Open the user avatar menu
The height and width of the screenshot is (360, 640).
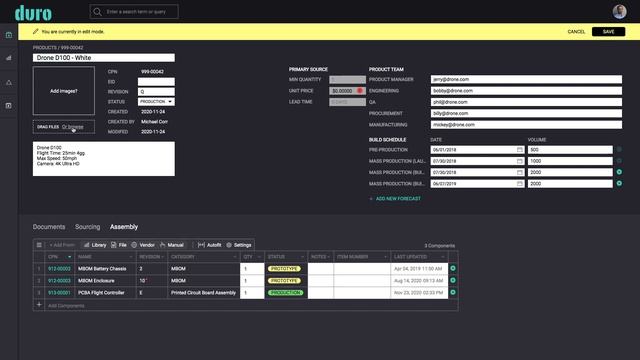pos(619,11)
